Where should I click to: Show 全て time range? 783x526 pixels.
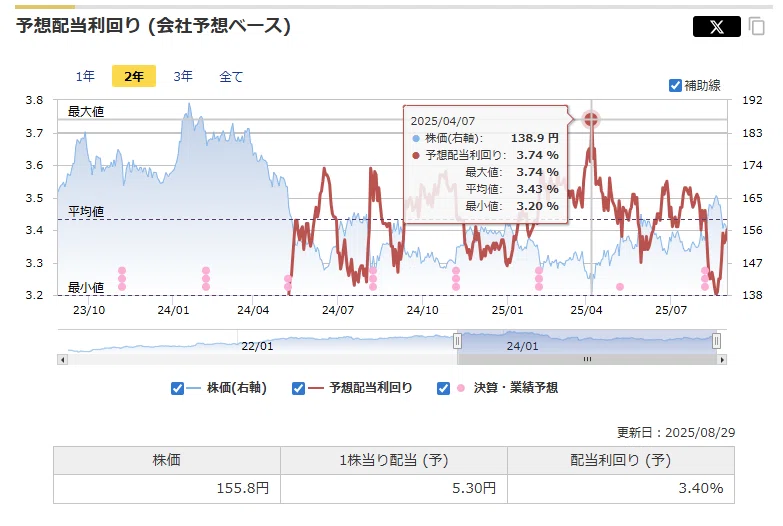coord(231,76)
